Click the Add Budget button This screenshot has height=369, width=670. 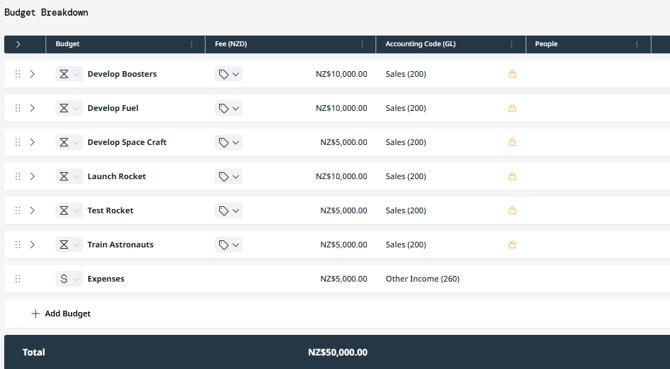61,313
